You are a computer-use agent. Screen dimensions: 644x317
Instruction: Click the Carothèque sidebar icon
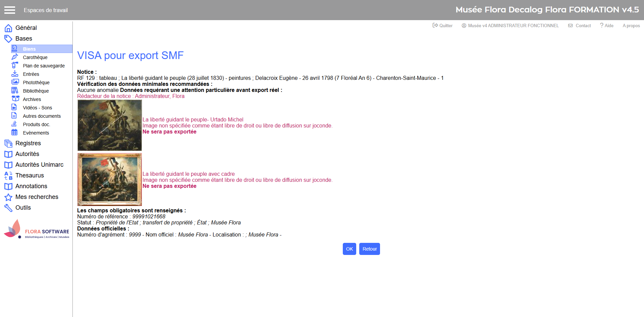tap(15, 57)
